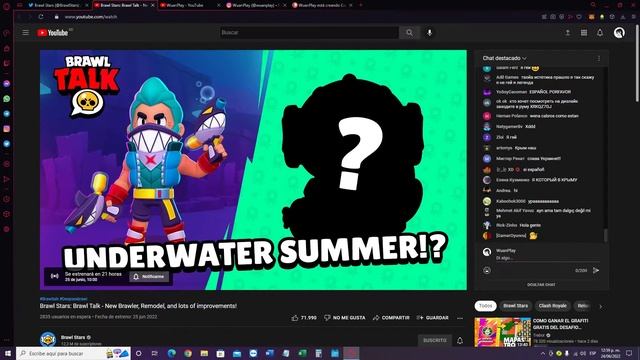The width and height of the screenshot is (640, 360).
Task: Open the YouTube apps grid icon
Action: [x=584, y=33]
